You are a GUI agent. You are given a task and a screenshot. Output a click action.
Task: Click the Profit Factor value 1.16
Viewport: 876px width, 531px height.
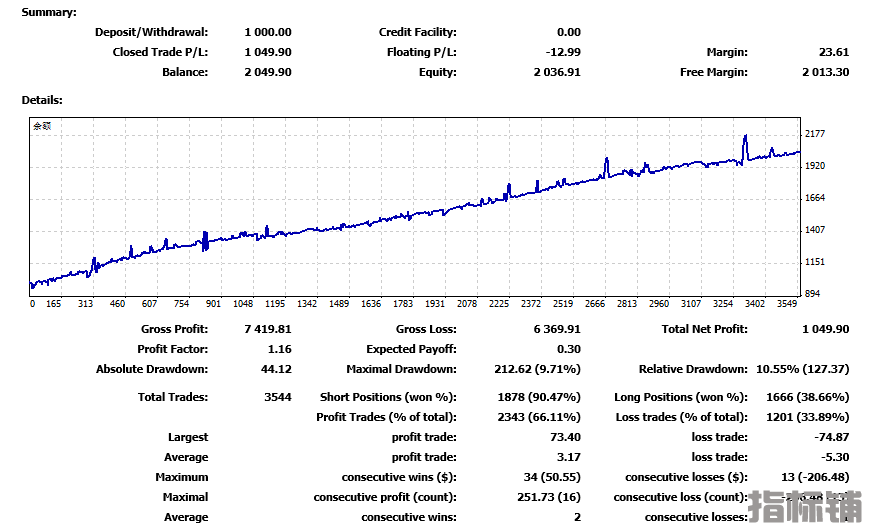(280, 349)
